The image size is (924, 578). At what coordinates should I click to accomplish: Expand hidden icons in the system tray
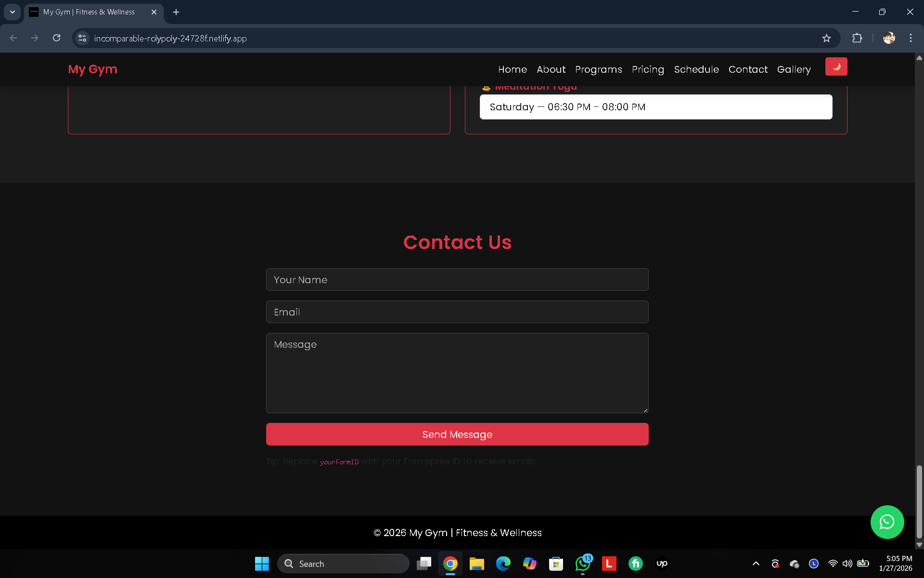coord(756,564)
